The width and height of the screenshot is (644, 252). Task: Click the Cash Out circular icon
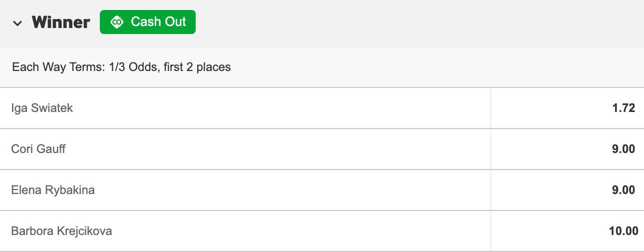tap(117, 22)
